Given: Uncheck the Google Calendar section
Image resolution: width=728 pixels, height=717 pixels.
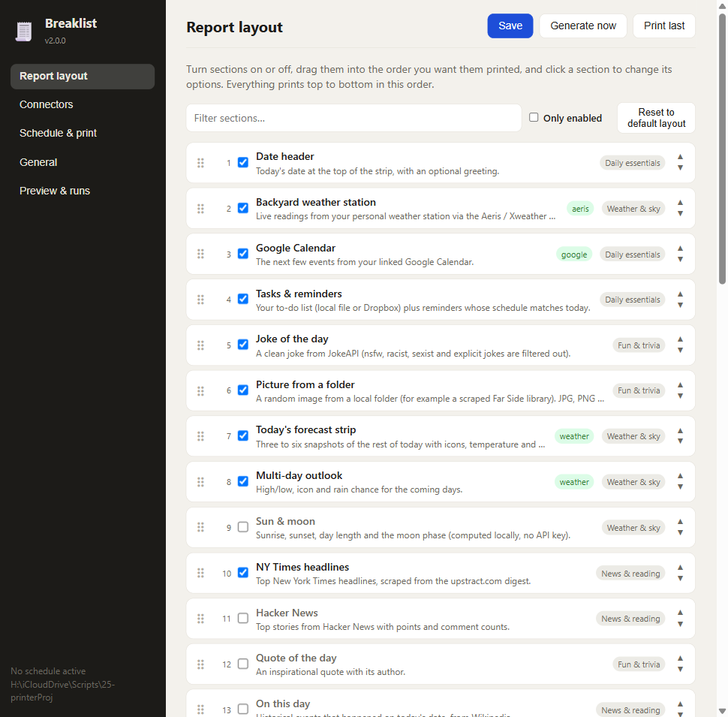Looking at the screenshot, I should click(x=243, y=254).
